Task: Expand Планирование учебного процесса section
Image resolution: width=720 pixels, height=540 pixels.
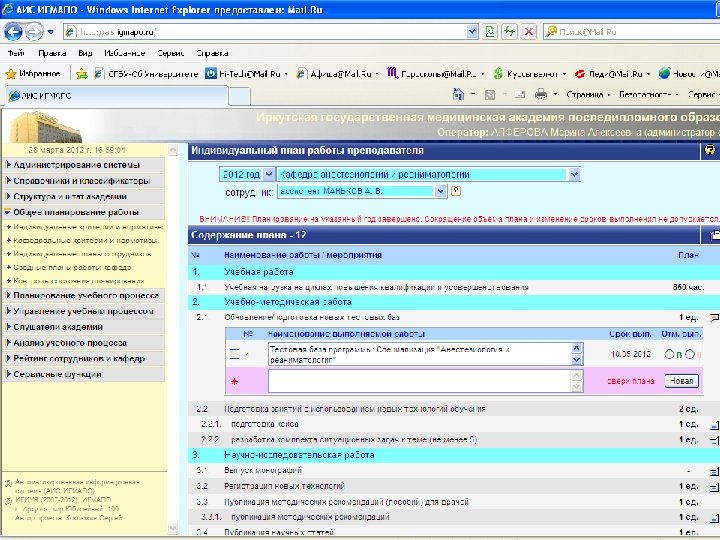Action: click(x=84, y=295)
